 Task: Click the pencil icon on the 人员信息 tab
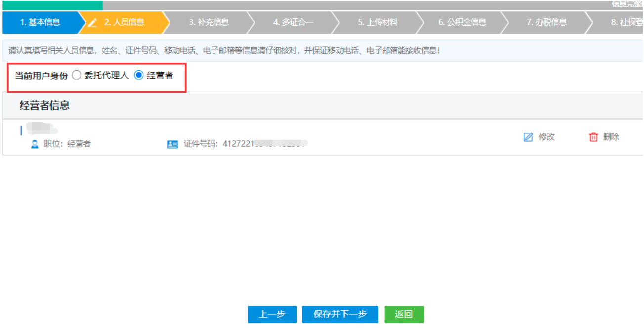pos(93,22)
